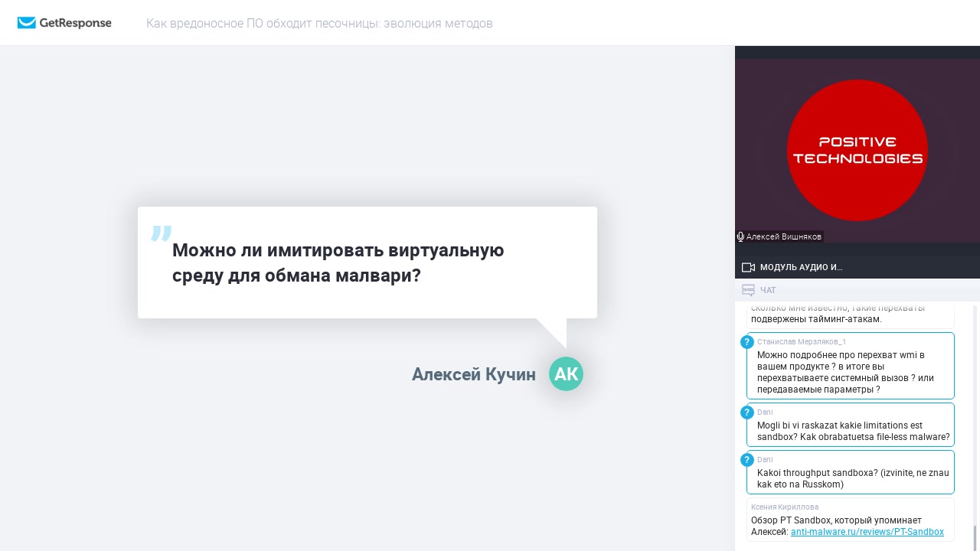Click question badge on Станислав Мерзляков_1 message
The height and width of the screenshot is (551, 980).
tap(747, 342)
